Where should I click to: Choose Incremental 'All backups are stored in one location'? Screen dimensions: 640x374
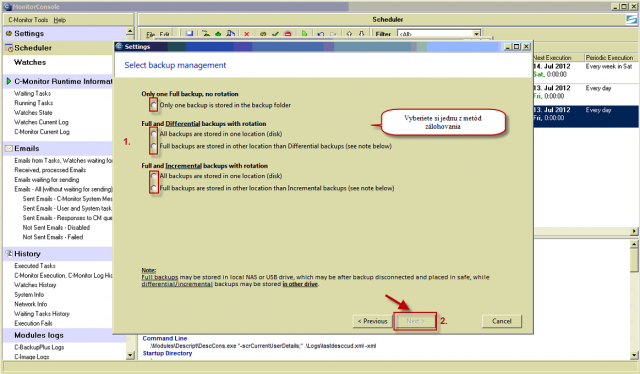153,176
